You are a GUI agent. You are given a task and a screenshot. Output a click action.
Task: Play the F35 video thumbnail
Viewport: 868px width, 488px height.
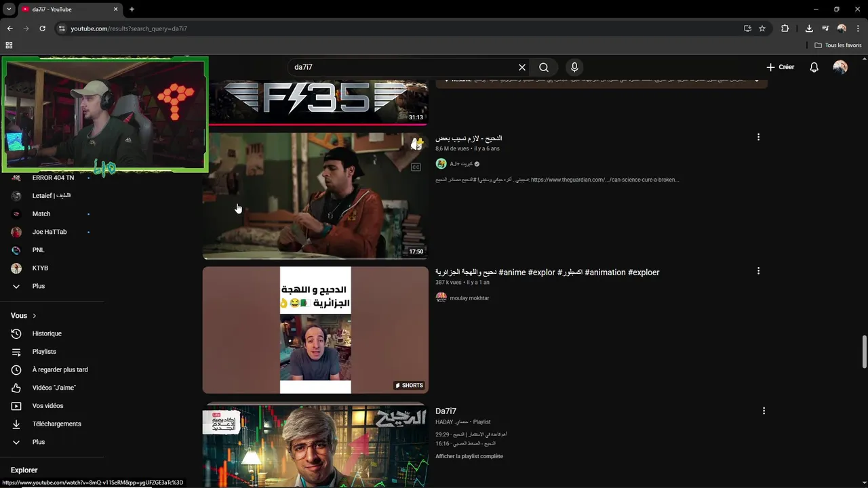pos(317,102)
